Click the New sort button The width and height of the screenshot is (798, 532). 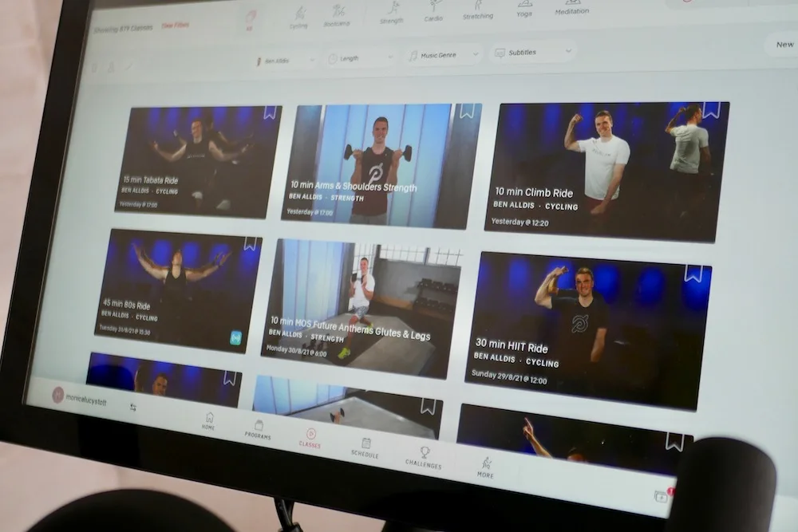pyautogui.click(x=784, y=45)
